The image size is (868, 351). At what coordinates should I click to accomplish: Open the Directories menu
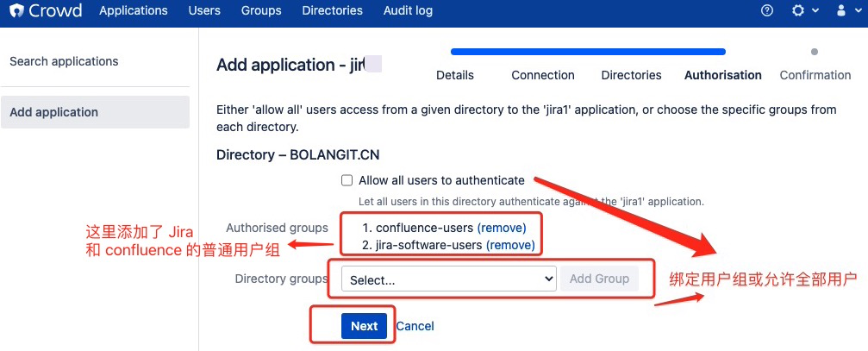[333, 11]
